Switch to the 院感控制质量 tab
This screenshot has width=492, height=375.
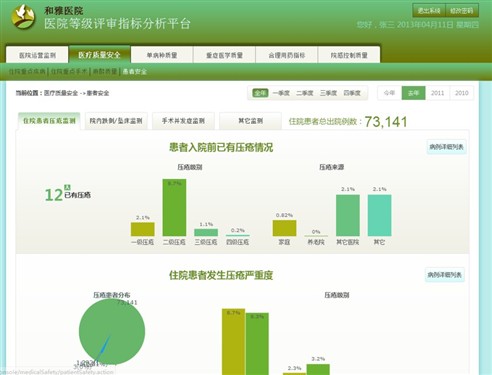349,55
